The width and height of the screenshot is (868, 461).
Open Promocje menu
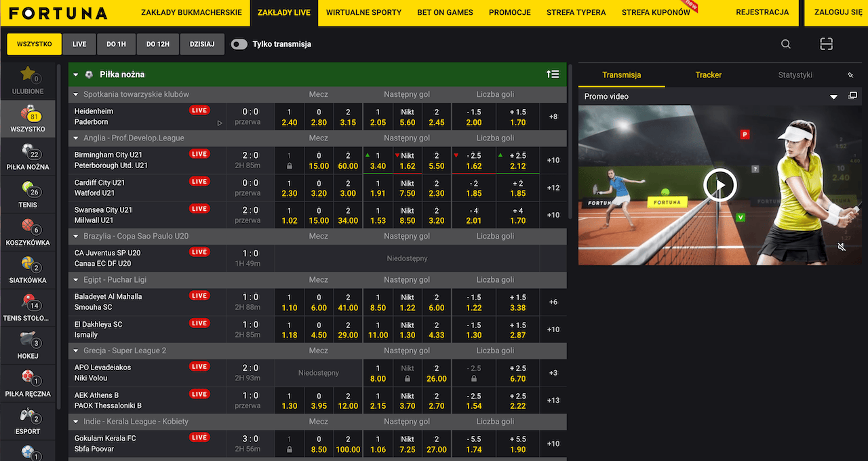(509, 13)
